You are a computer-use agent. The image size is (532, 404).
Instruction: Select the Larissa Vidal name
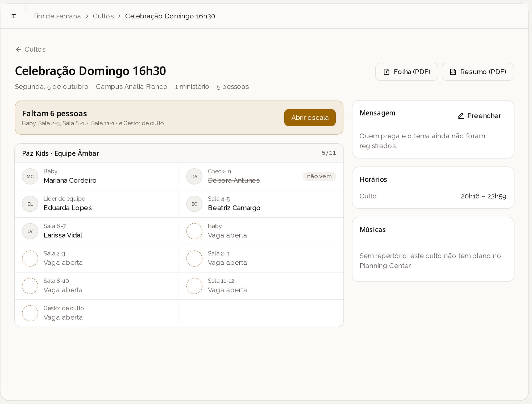(63, 235)
